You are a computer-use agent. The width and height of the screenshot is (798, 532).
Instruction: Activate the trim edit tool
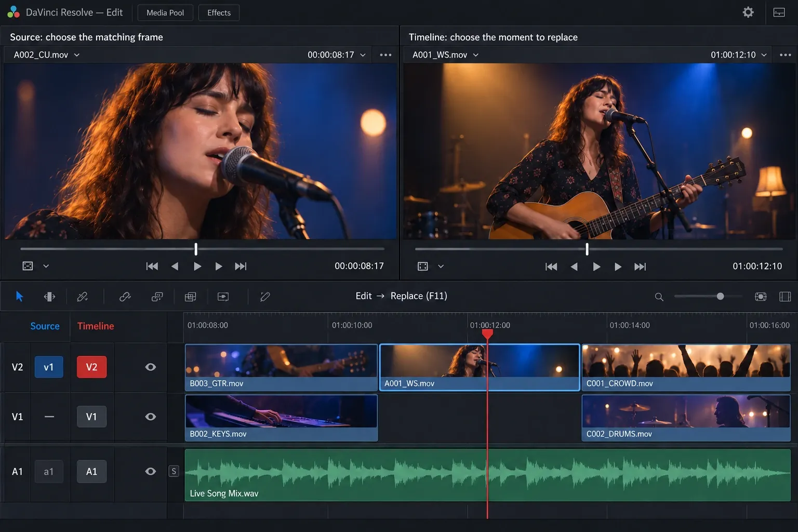49,296
